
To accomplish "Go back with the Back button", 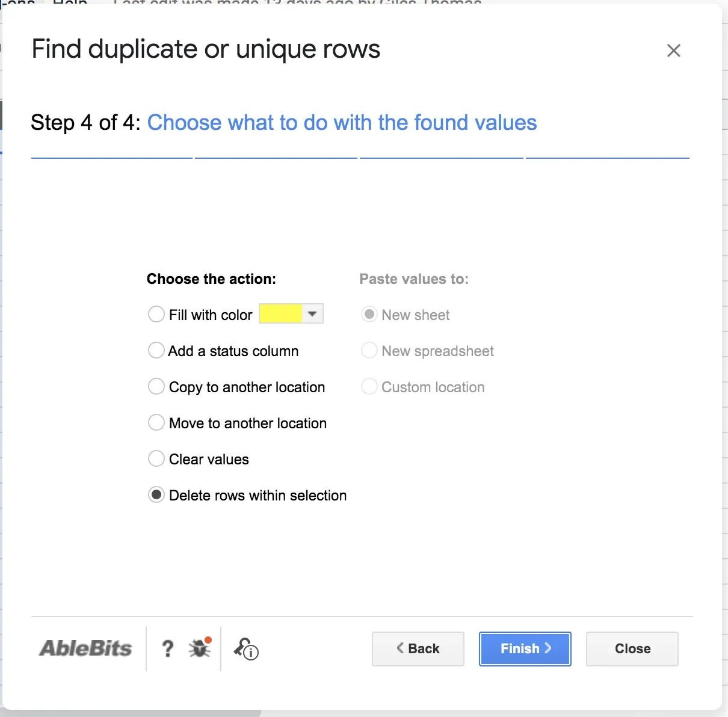I will coord(418,648).
